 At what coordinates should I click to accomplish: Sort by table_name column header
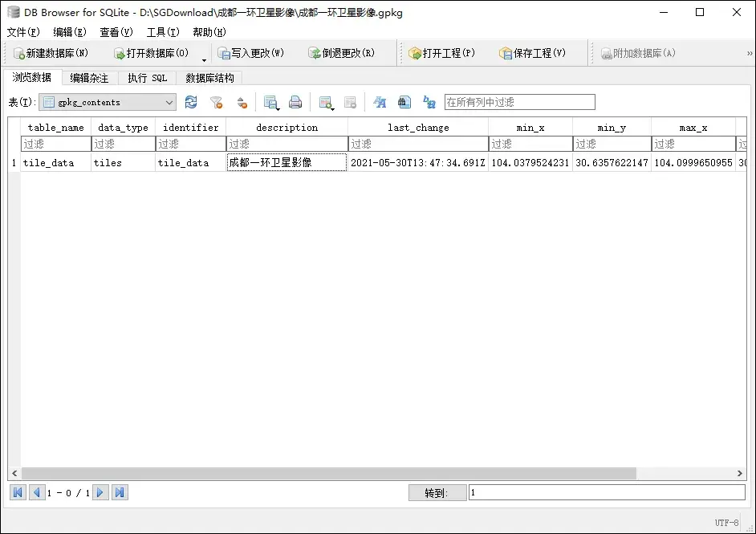click(56, 128)
